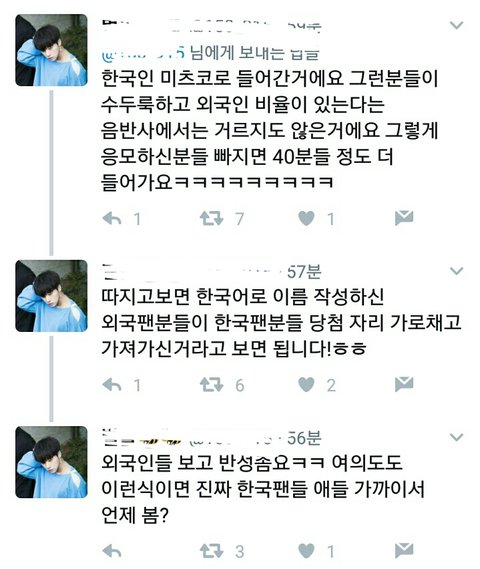Viewport: 480px width, 569px height.
Task: Open the mentioned user in 님에게 보내는 답글
Action: point(144,53)
